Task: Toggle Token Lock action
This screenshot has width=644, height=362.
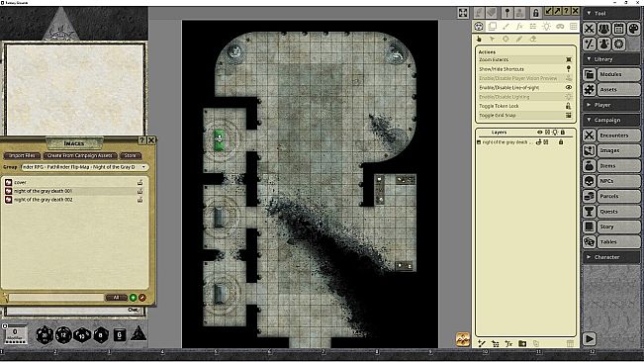Action: (525, 106)
